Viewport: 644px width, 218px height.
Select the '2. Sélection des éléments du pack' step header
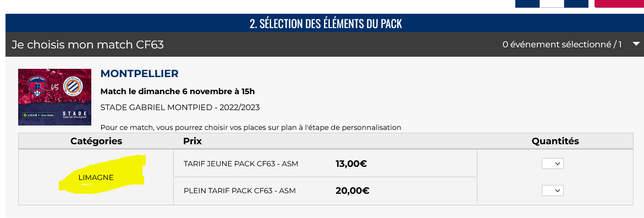tap(326, 24)
